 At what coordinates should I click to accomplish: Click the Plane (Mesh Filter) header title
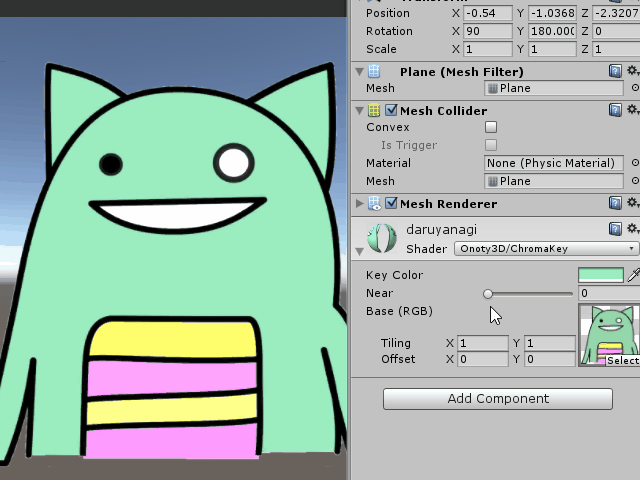[x=462, y=72]
